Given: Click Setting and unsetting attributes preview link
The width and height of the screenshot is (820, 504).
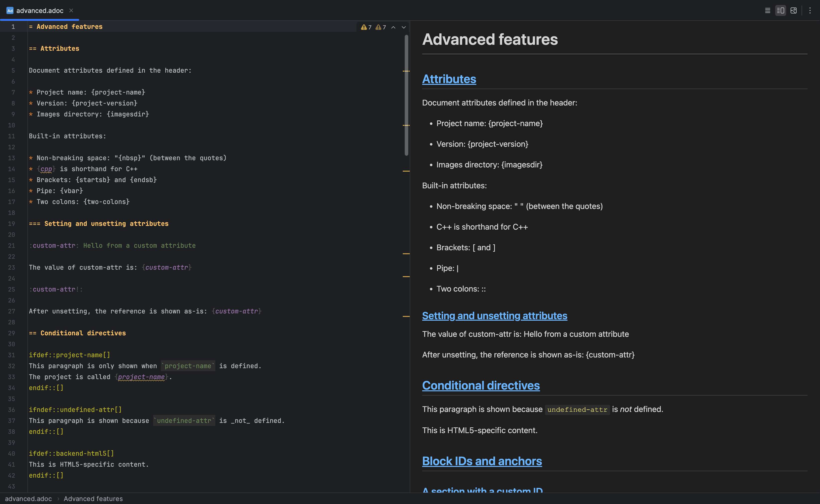Looking at the screenshot, I should tap(494, 316).
